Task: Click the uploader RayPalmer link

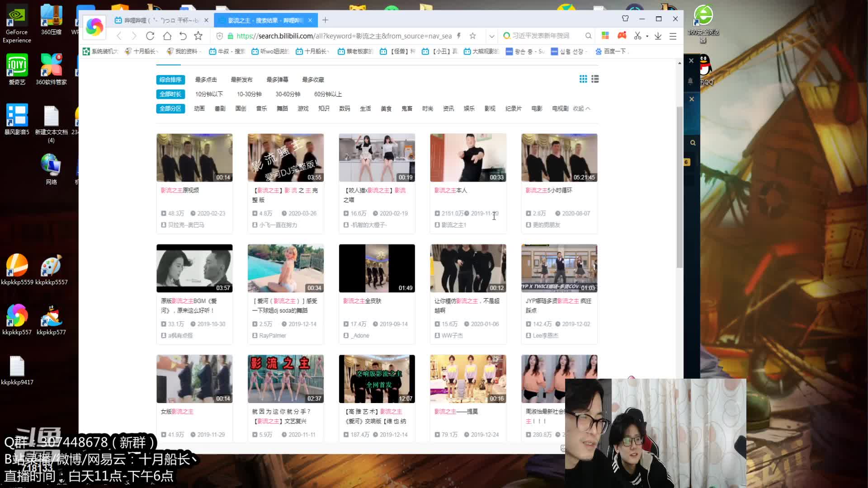Action: [273, 335]
